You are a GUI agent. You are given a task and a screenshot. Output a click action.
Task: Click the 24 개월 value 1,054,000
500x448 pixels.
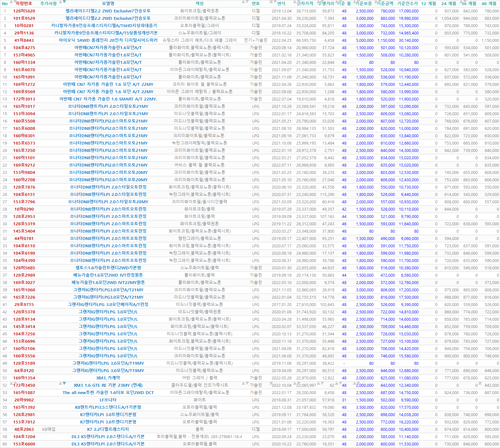[450, 19]
